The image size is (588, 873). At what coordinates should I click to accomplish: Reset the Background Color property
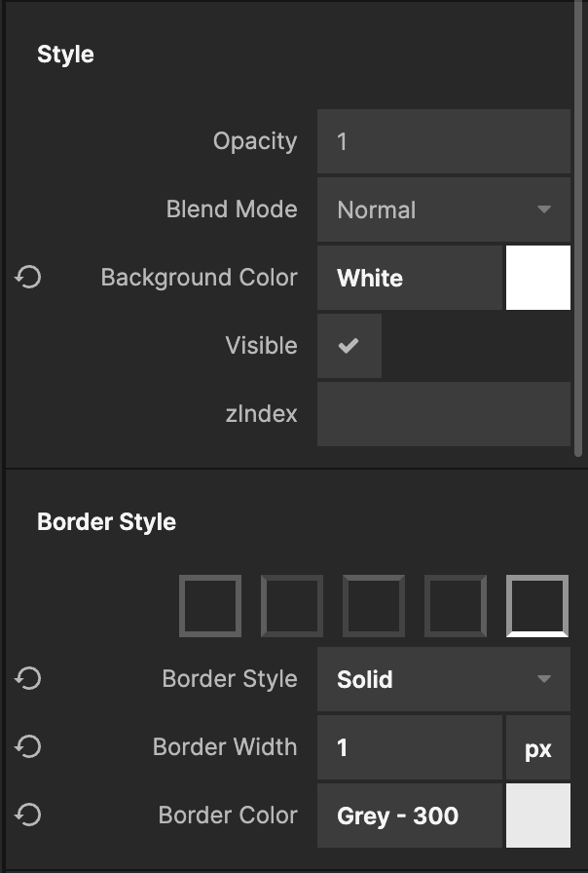(x=28, y=278)
